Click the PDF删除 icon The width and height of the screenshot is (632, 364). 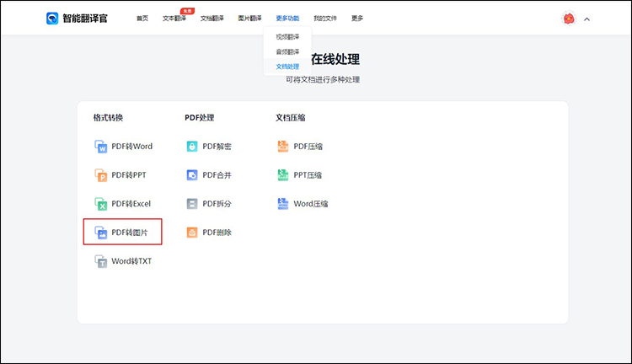[x=192, y=233]
